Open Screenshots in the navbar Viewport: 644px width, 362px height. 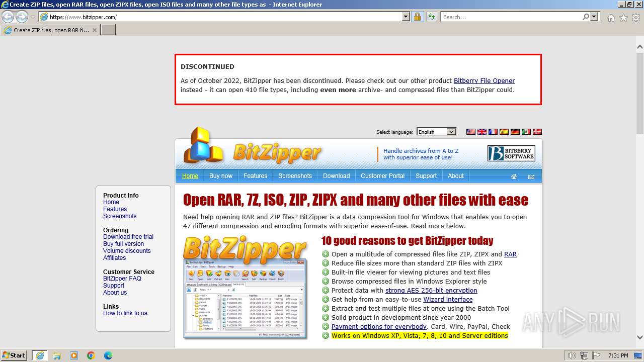click(x=295, y=176)
